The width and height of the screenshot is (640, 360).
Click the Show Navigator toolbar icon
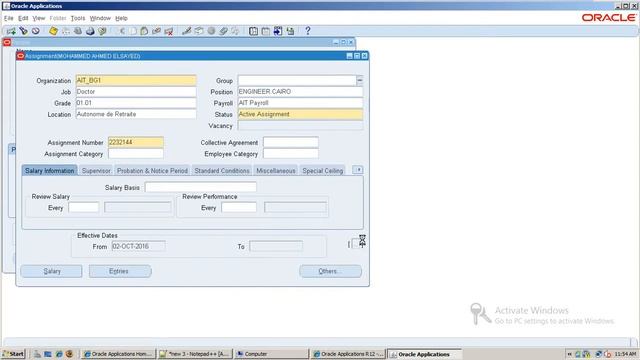(36, 31)
